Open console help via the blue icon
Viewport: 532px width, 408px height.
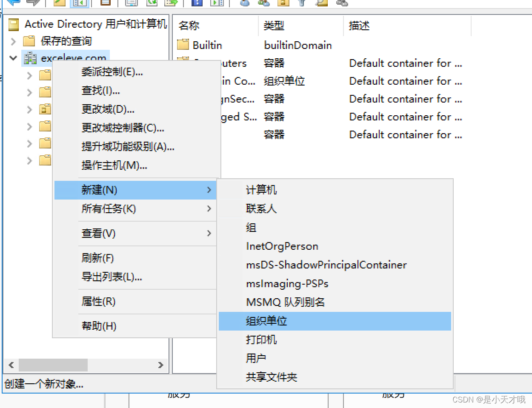(x=197, y=3)
